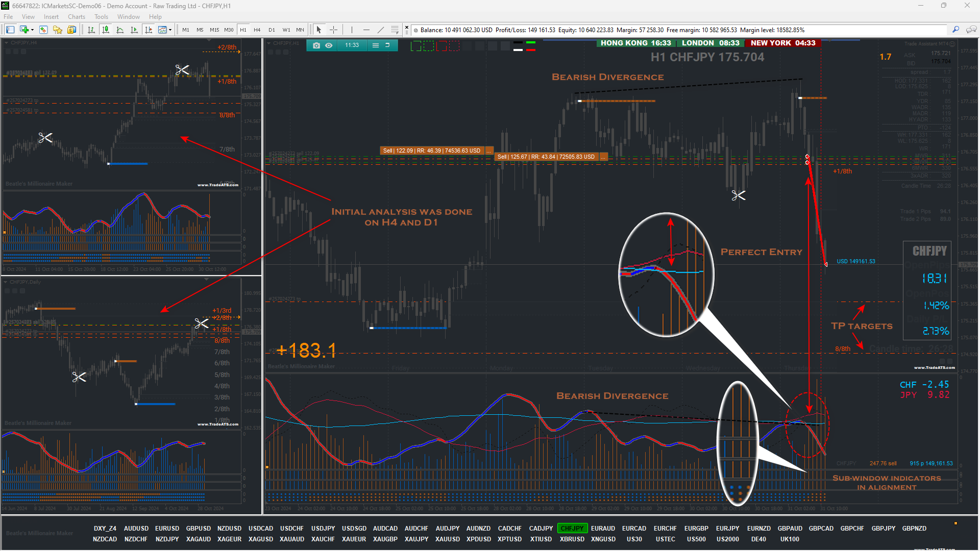Toggle the eye visibility icon in the chart panel
980x551 pixels.
(329, 45)
